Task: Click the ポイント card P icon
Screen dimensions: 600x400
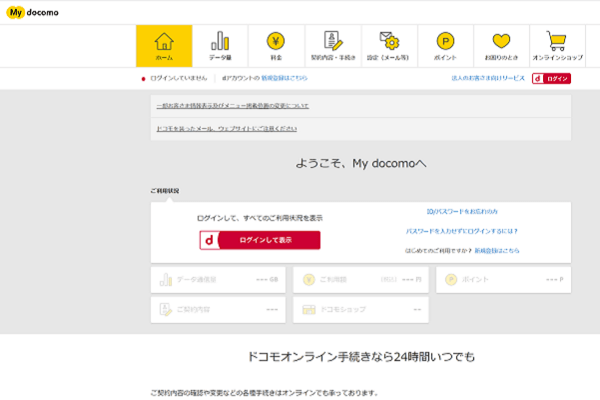Action: coord(451,279)
